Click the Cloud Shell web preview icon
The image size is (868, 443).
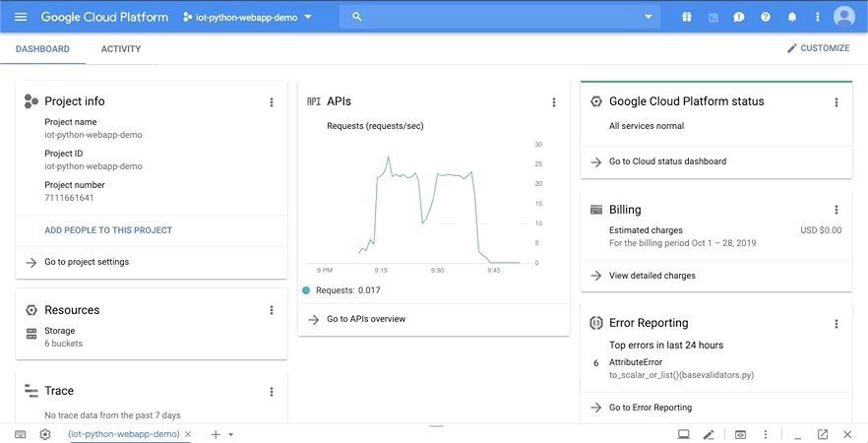tap(741, 434)
